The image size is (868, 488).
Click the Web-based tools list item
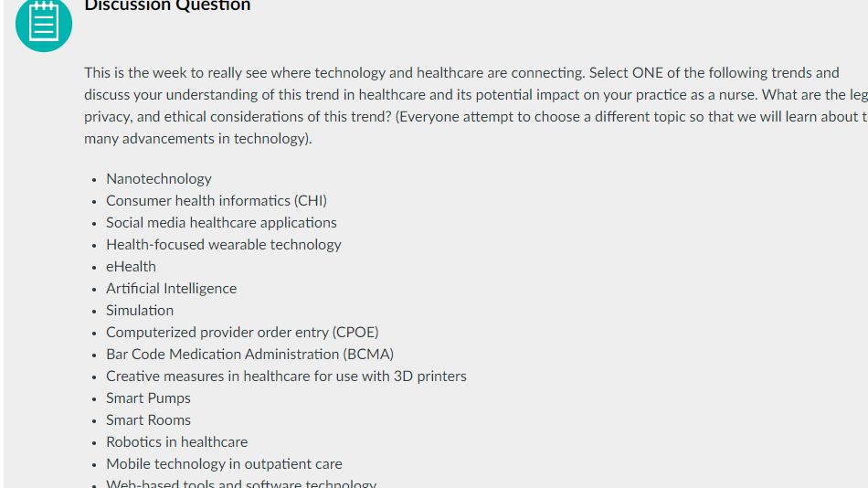[x=240, y=483]
